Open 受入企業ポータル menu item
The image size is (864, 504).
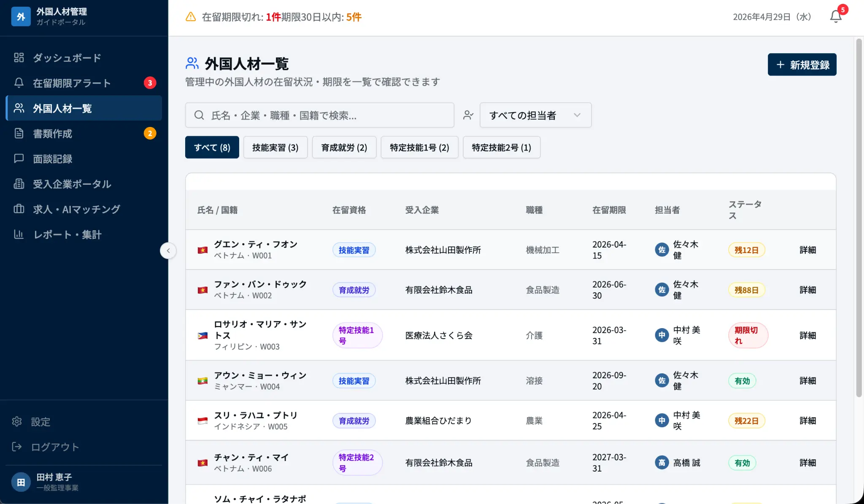pyautogui.click(x=84, y=184)
